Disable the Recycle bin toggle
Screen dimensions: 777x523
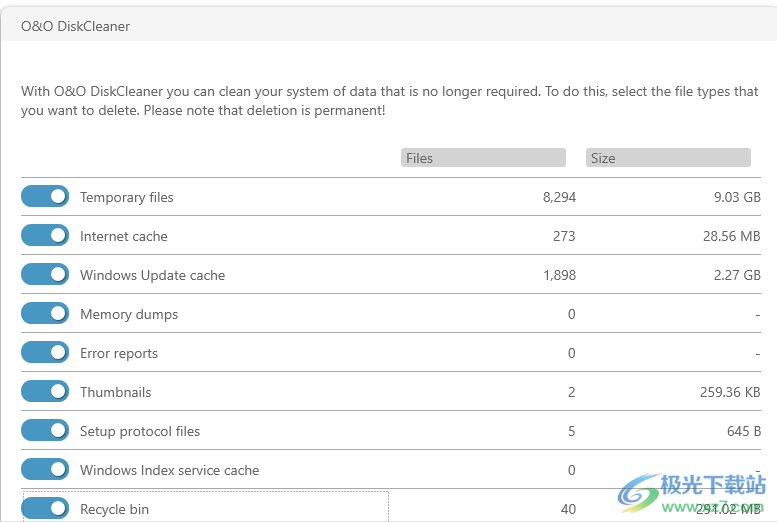[45, 508]
